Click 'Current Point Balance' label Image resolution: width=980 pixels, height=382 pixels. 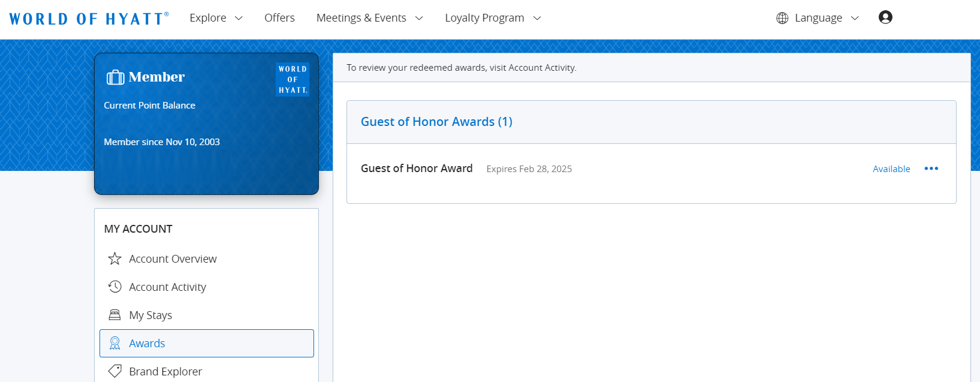coord(149,105)
